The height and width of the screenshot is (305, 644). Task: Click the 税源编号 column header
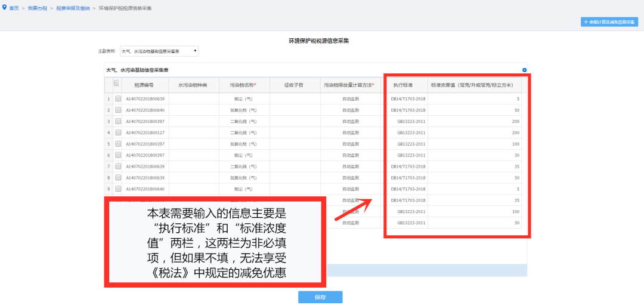point(144,85)
